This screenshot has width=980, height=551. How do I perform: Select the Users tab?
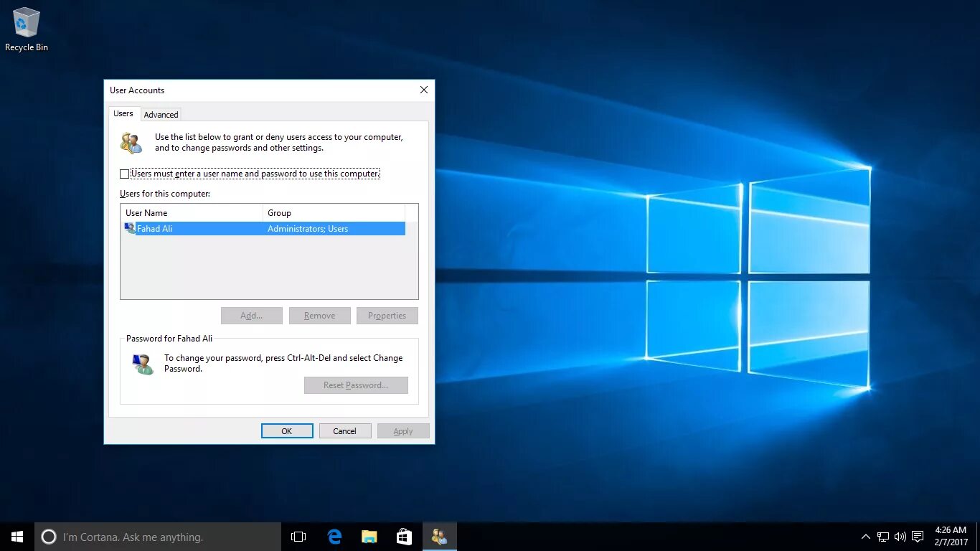(x=123, y=113)
